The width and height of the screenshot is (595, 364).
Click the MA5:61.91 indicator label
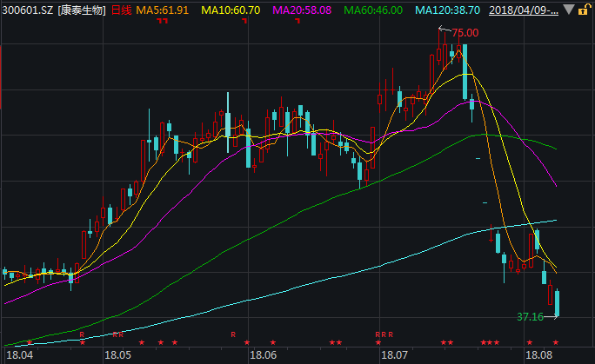tap(162, 10)
